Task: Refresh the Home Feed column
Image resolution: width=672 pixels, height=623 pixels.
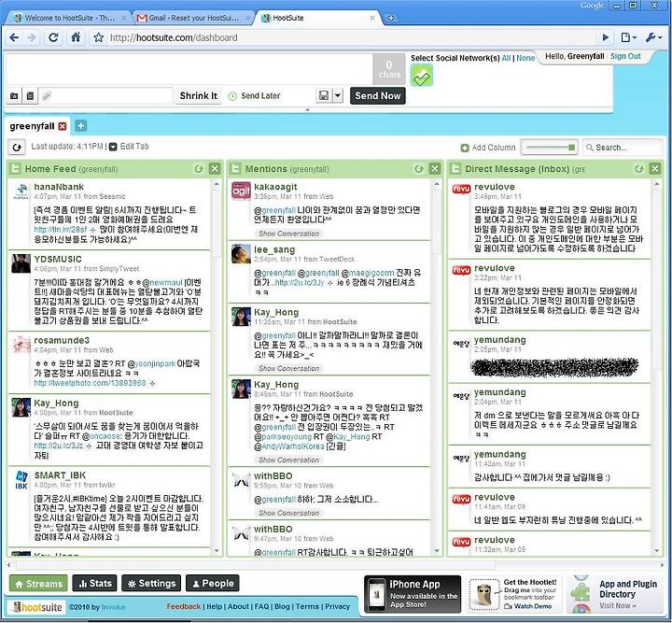Action: (199, 169)
